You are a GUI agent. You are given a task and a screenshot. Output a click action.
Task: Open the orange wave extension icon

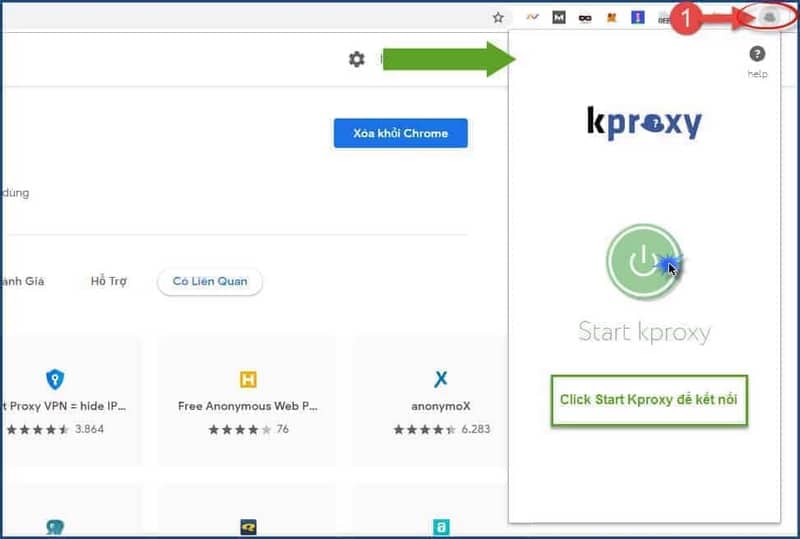(532, 17)
